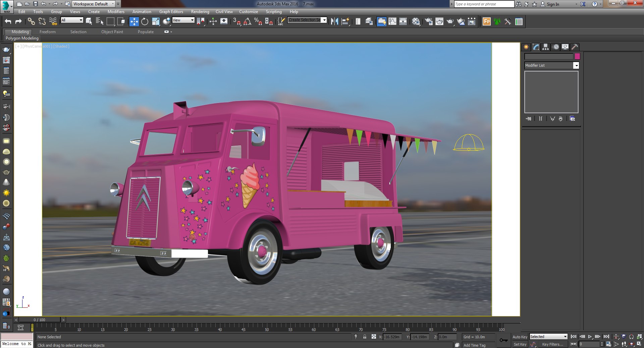Screen dimensions: 644x348
Task: Toggle Set Key mode
Action: [x=520, y=344]
